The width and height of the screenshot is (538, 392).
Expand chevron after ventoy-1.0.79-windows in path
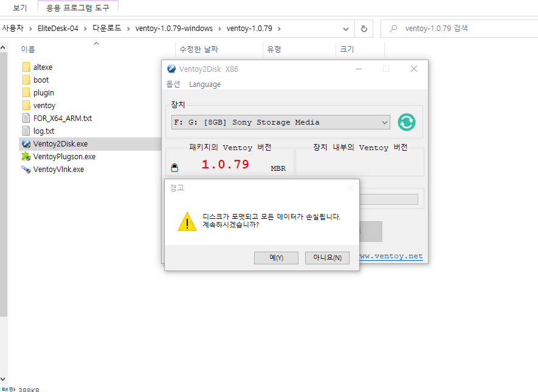tap(219, 29)
